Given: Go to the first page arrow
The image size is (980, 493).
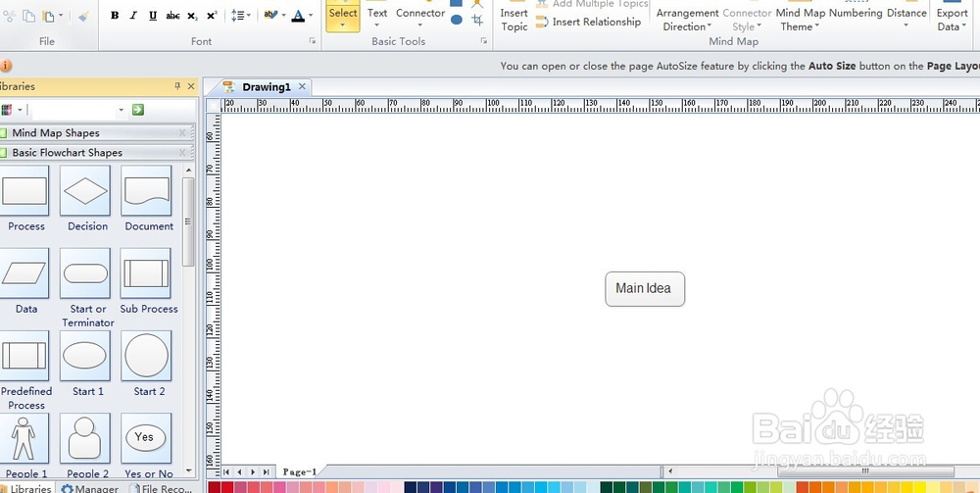Looking at the screenshot, I should (226, 471).
